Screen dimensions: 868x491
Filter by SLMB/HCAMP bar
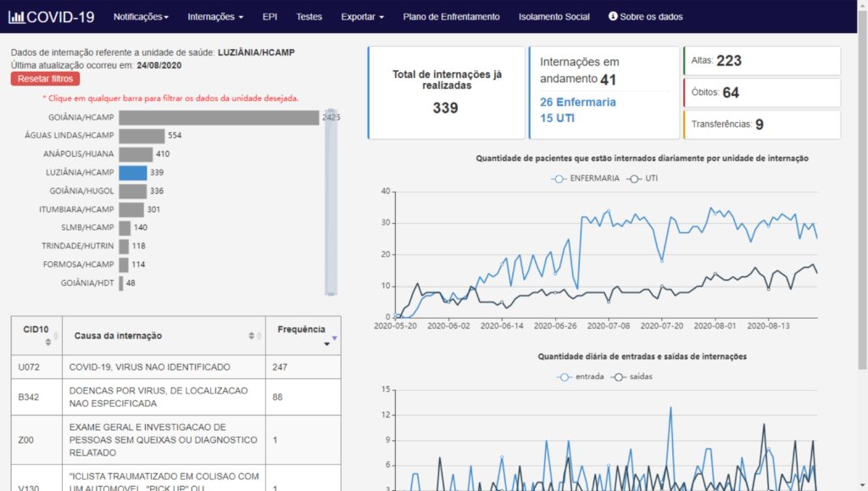point(125,227)
